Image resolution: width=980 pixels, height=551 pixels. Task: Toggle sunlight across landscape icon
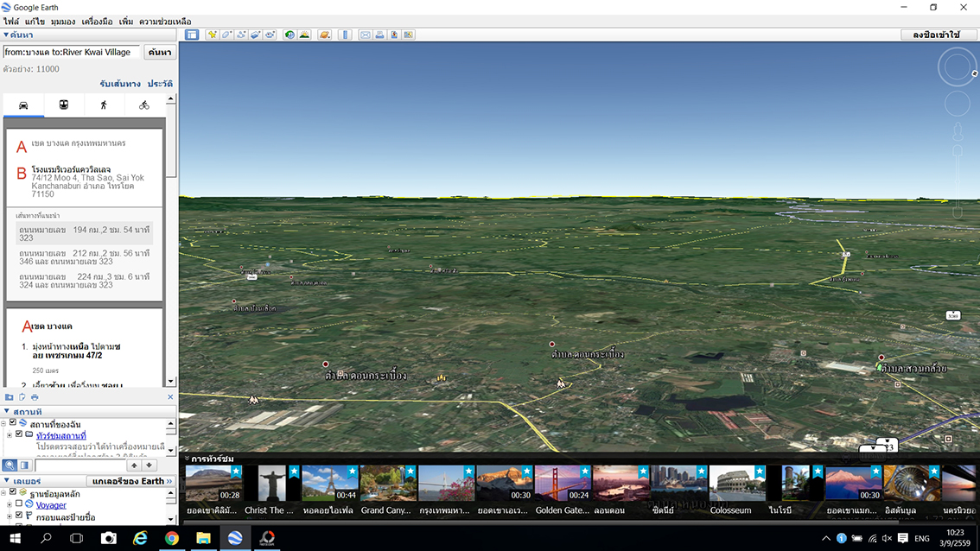tap(304, 35)
